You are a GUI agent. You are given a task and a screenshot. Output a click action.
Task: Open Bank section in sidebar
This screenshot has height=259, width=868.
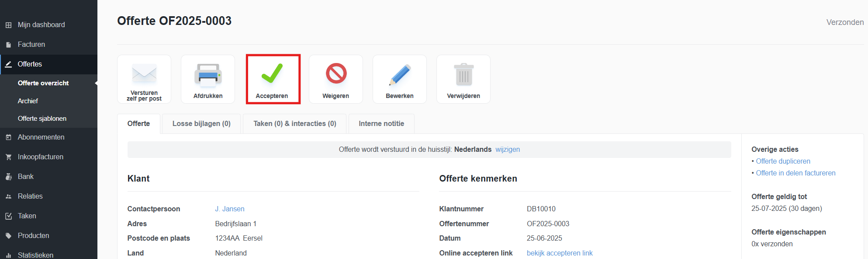26,177
